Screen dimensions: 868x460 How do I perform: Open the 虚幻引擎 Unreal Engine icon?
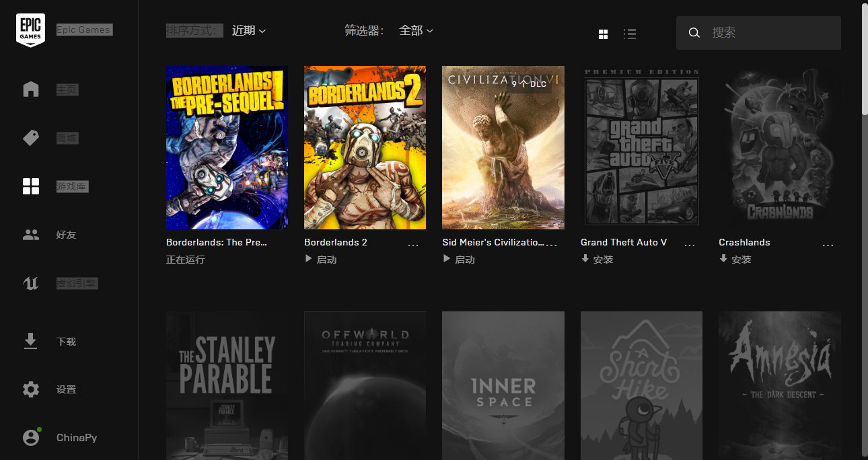click(31, 283)
